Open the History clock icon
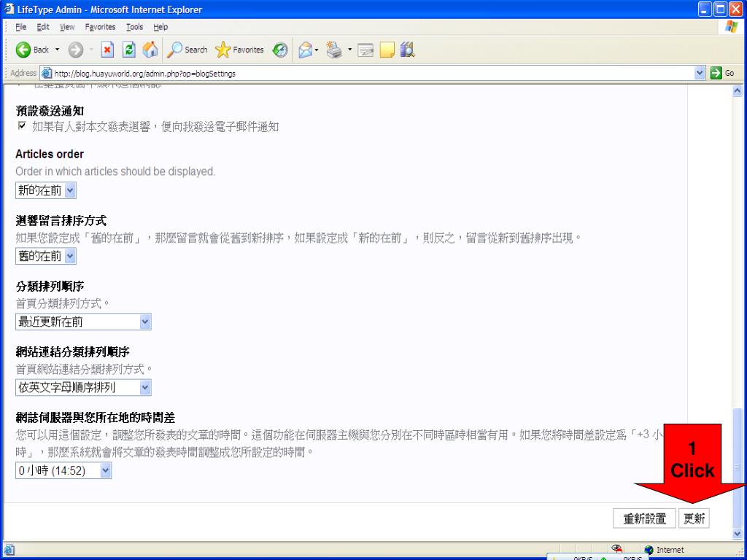747x560 pixels. point(280,50)
